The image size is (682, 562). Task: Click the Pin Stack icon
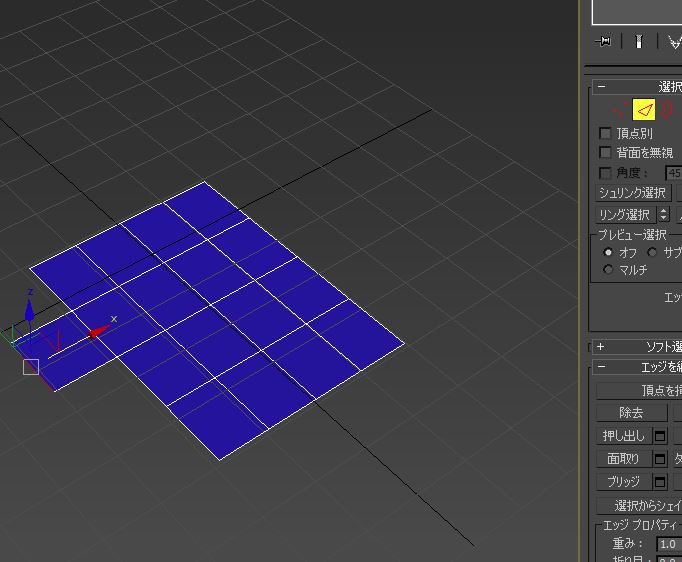604,41
